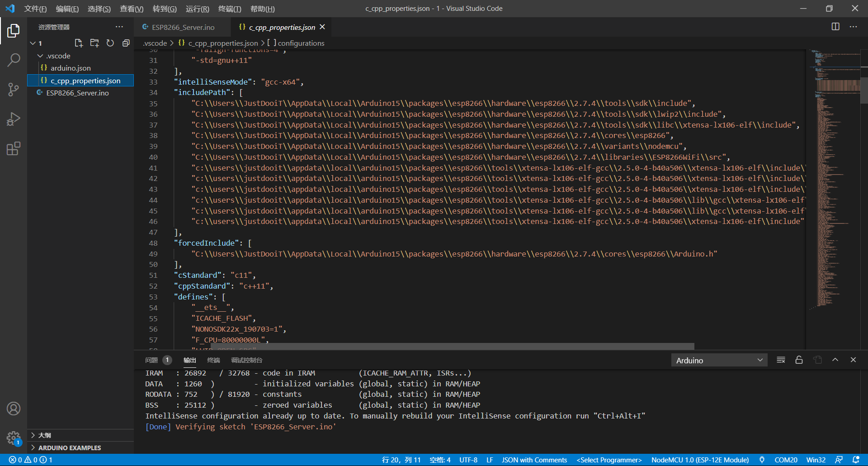The width and height of the screenshot is (868, 466).
Task: Close the c_cpp_properties.json tab
Action: 322,27
